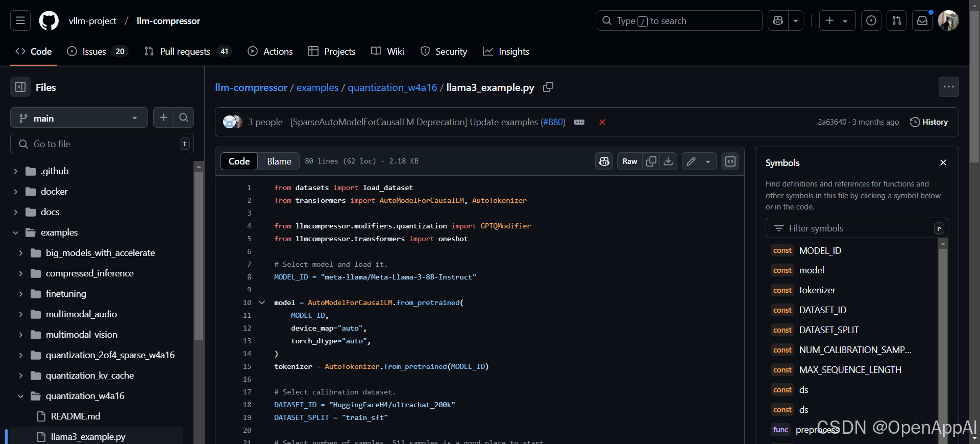Image resolution: width=980 pixels, height=444 pixels.
Task: Switch to the Actions tab
Action: click(270, 52)
